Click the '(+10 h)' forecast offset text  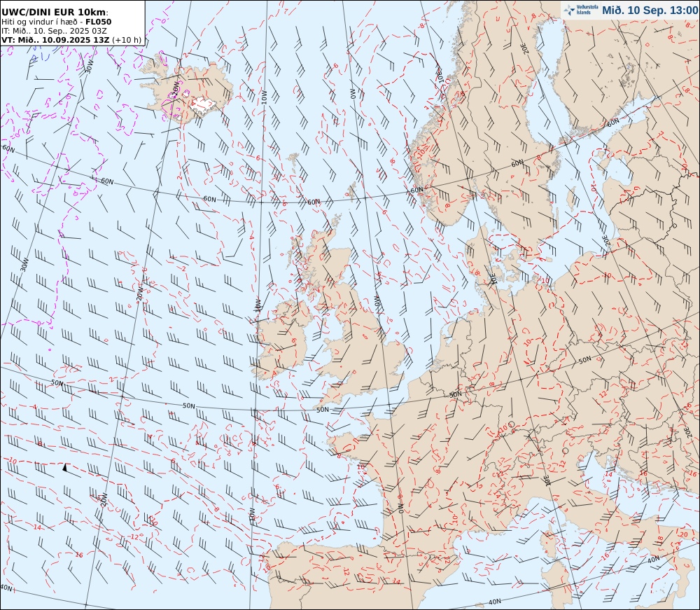[126, 40]
